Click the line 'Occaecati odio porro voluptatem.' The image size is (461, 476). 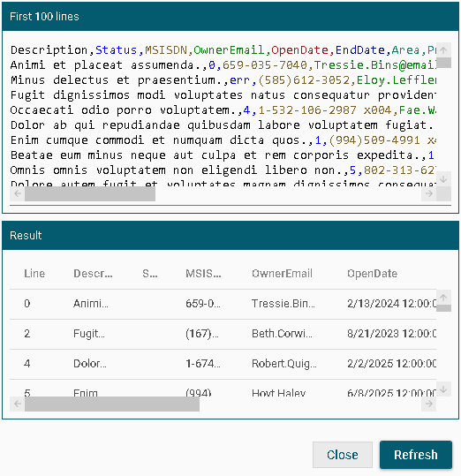tap(223, 110)
